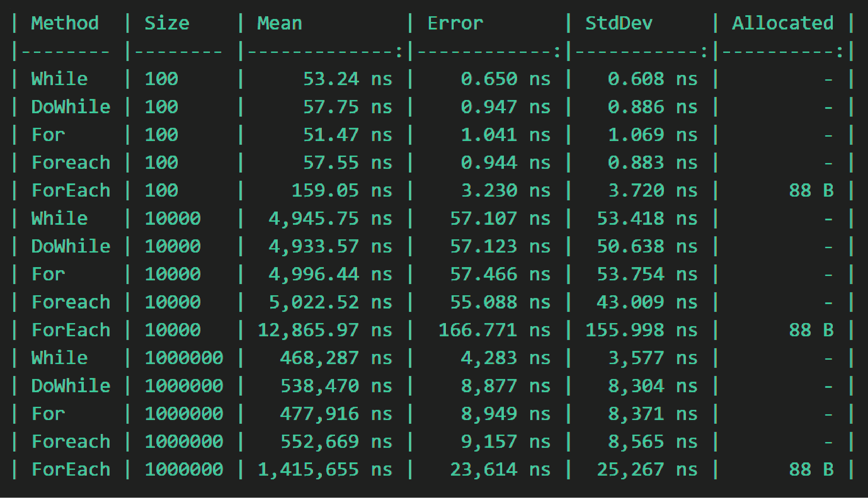Click the 43.009 ns StdDev value
Image resolution: width=868 pixels, height=498 pixels.
click(647, 302)
